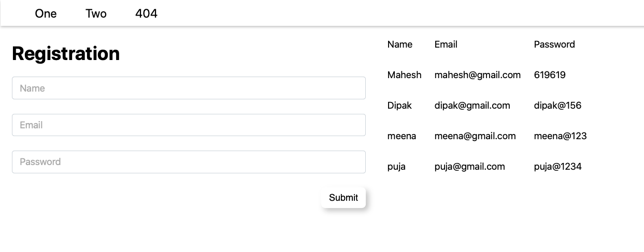
Task: Select the Password input field
Action: tap(189, 161)
